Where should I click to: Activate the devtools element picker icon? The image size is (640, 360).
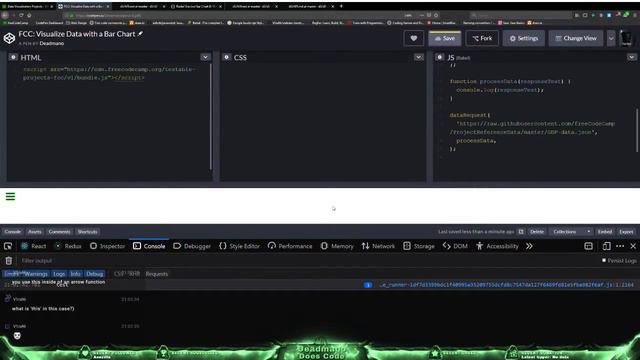point(8,246)
